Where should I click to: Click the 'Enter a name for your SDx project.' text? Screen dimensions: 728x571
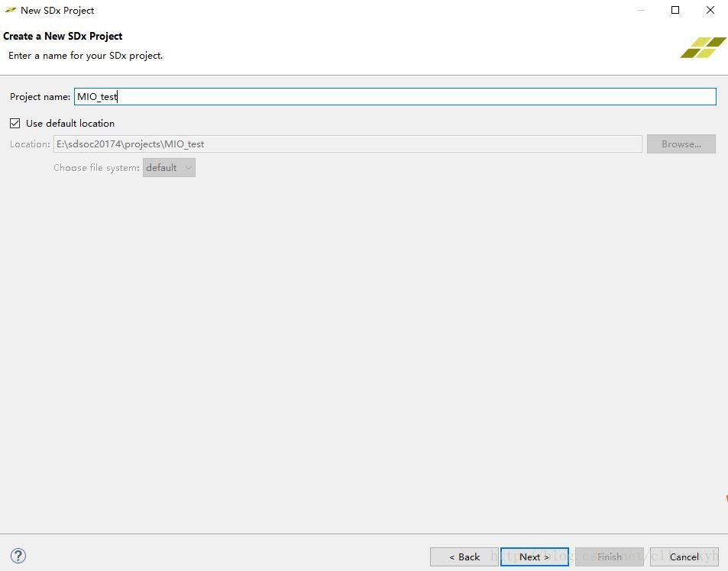click(x=86, y=56)
